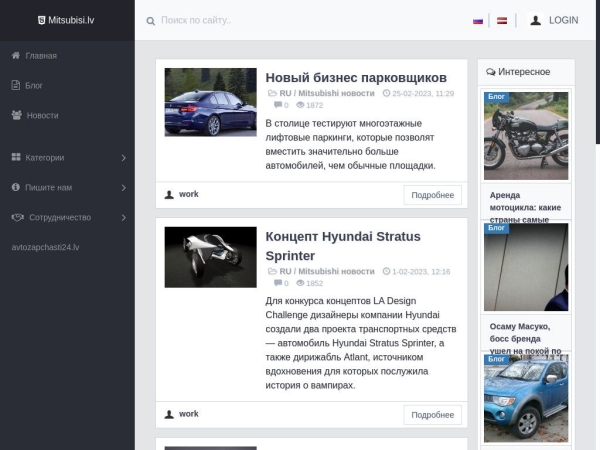Expand the Категории submenu chevron
Screen dimensions: 600x450
point(124,158)
